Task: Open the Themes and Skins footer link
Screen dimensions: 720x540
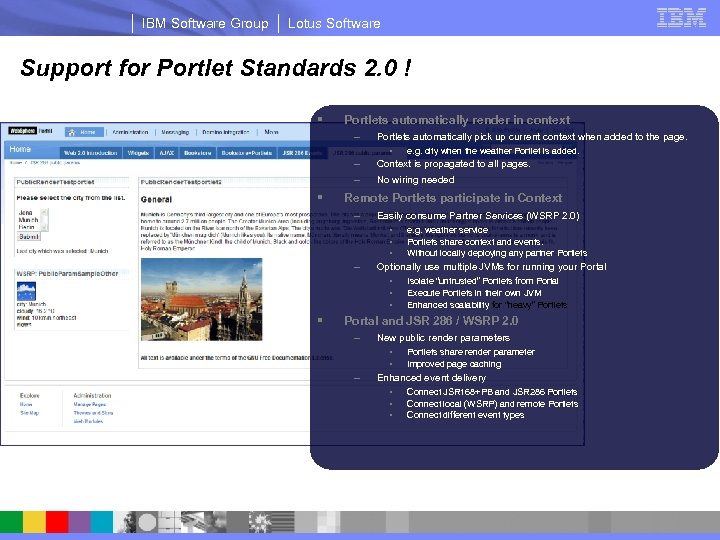Action: click(93, 413)
